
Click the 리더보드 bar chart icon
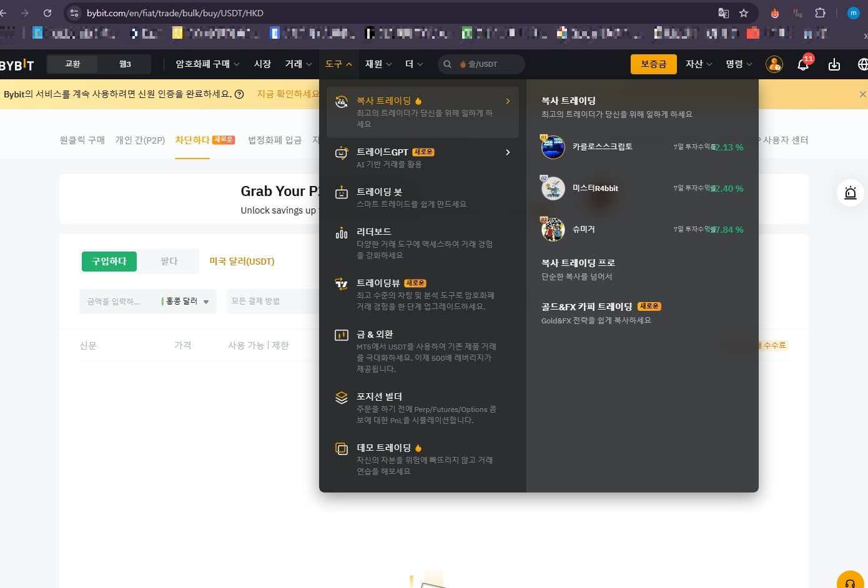point(342,233)
